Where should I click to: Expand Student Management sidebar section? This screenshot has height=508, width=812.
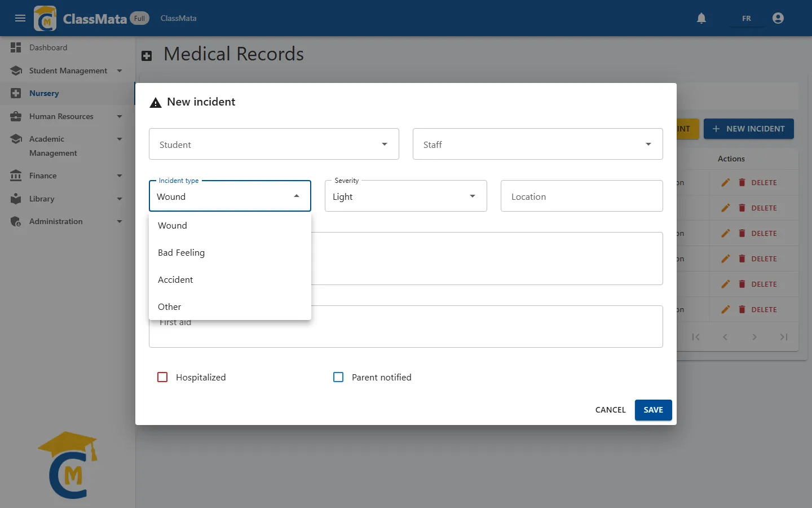(120, 71)
